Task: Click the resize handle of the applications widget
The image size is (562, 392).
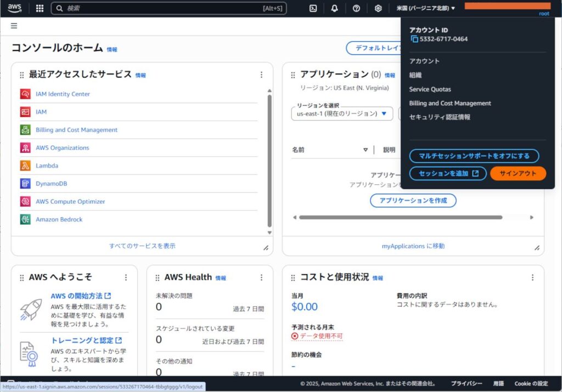Action: pos(537,248)
